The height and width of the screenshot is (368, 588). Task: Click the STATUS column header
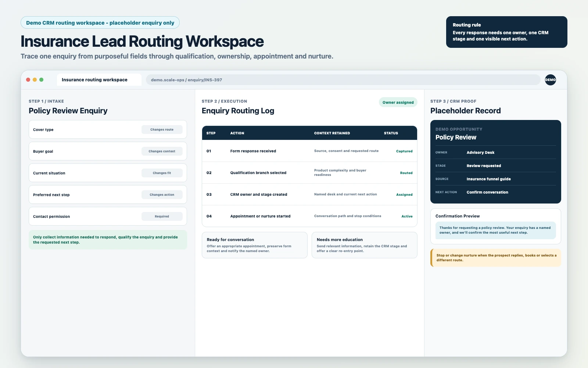tap(391, 133)
